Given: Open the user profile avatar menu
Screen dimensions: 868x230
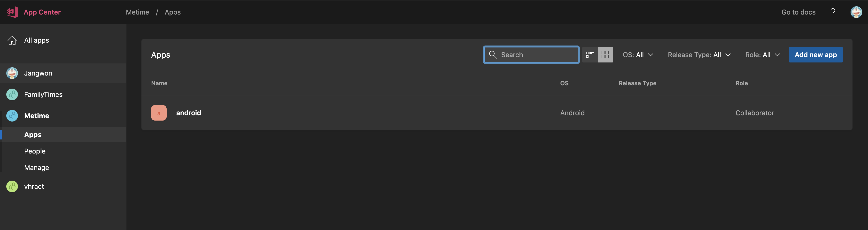Looking at the screenshot, I should tap(856, 12).
